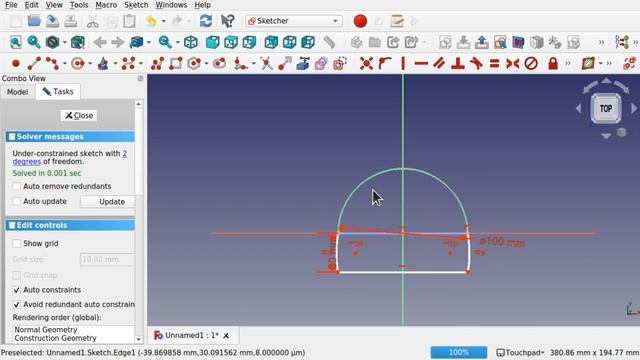Open the draw style dropdown arrow
Image resolution: width=640 pixels, height=360 pixels.
[x=64, y=42]
